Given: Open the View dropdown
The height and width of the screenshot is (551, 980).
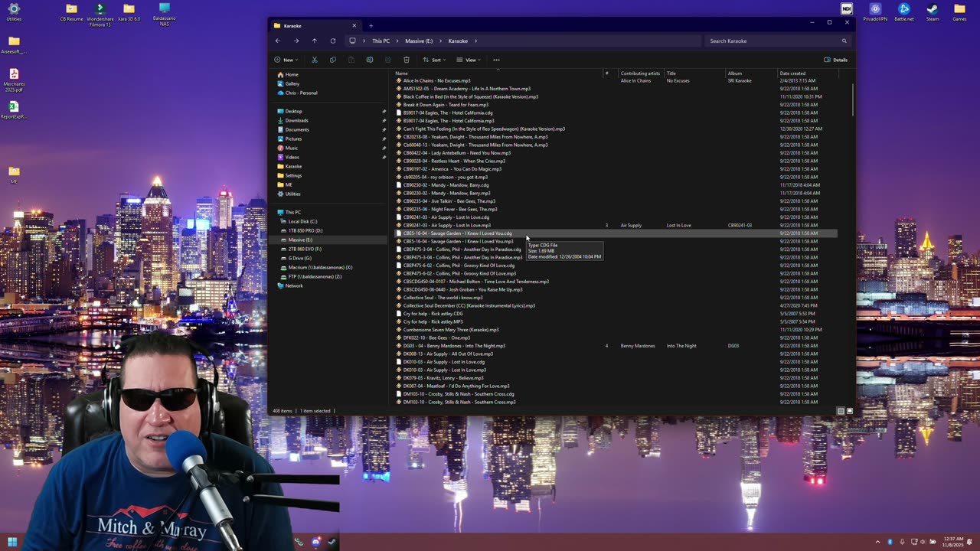Looking at the screenshot, I should pos(469,60).
